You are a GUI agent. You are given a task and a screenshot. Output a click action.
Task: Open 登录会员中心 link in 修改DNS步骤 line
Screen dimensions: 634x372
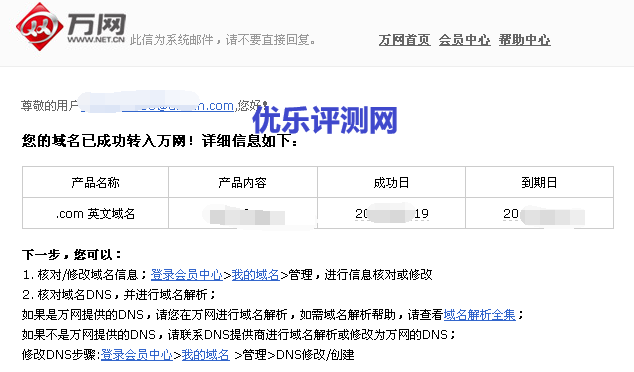137,355
